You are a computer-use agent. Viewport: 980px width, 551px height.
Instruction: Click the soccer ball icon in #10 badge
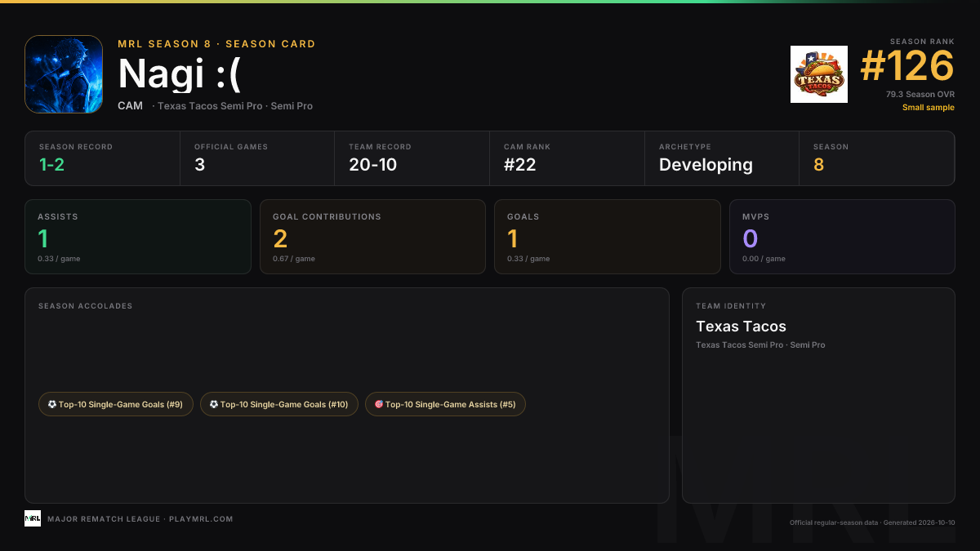tap(214, 404)
